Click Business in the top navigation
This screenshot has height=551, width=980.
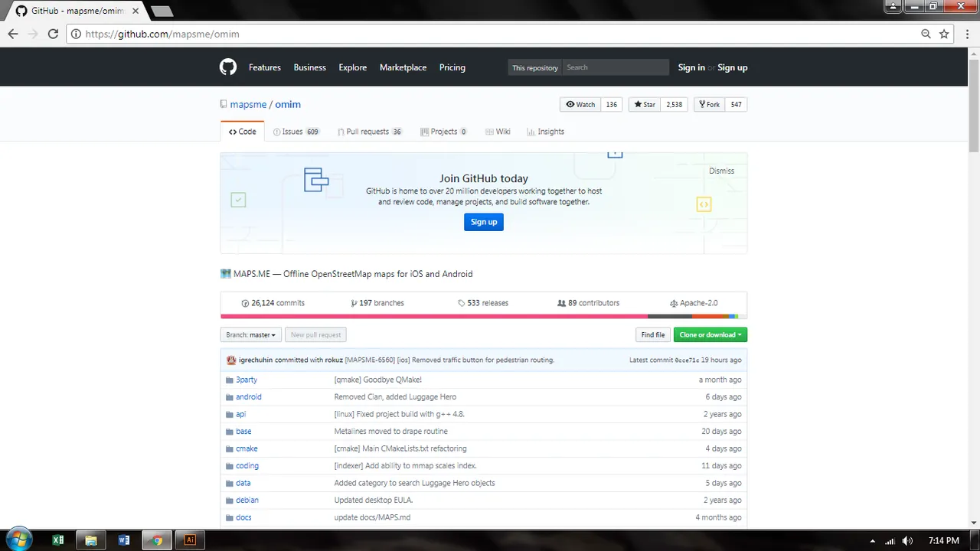tap(310, 67)
